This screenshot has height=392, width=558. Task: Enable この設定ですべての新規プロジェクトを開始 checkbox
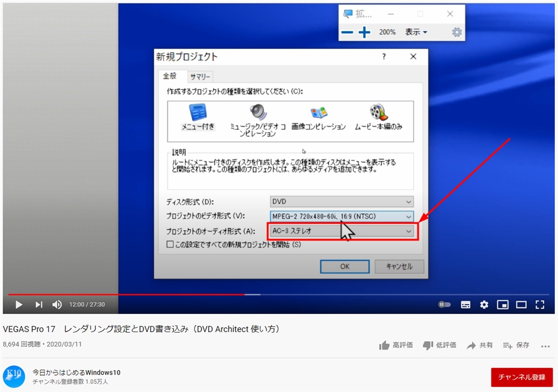point(170,244)
